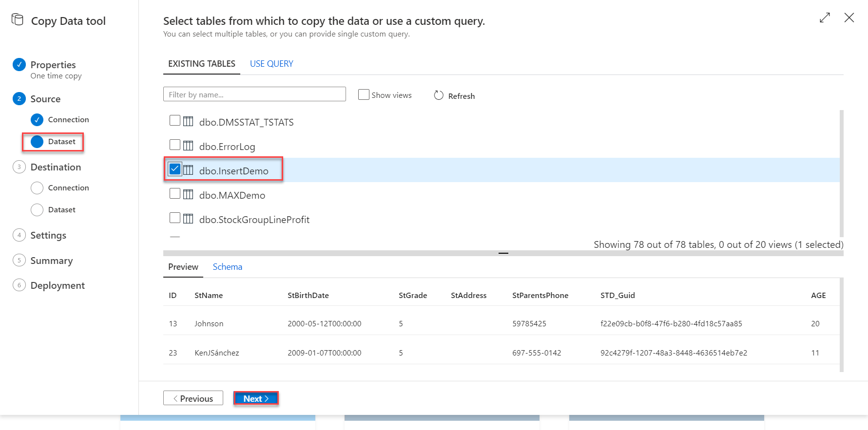868x430 pixels.
Task: Click the Properties completed checkmark icon
Action: coord(19,64)
